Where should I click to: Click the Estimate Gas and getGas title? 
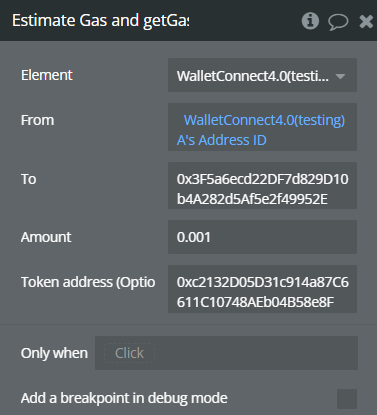tap(101, 21)
